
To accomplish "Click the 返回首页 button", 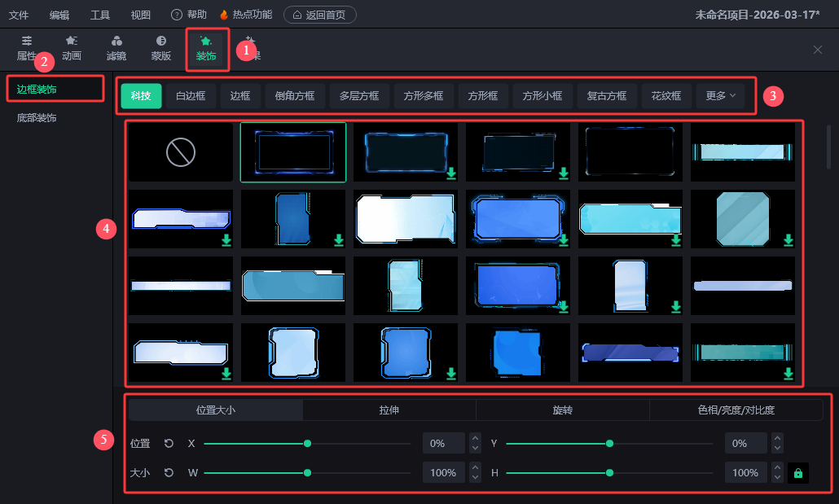I will click(319, 15).
